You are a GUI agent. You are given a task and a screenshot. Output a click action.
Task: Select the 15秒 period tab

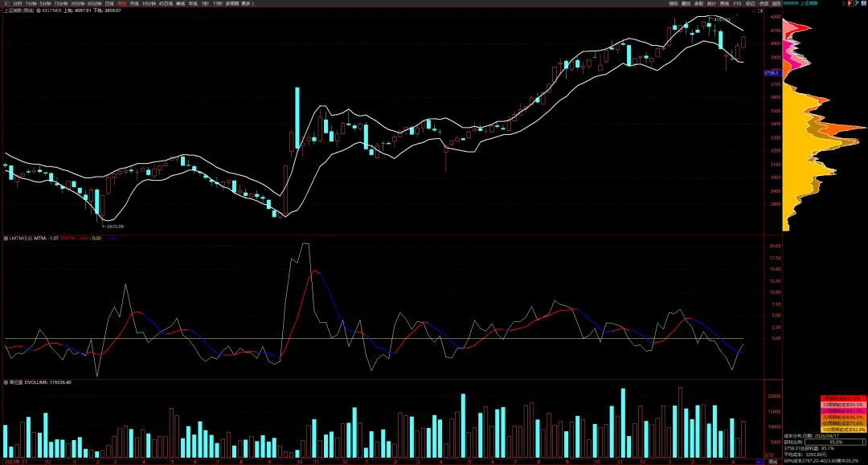218,3
